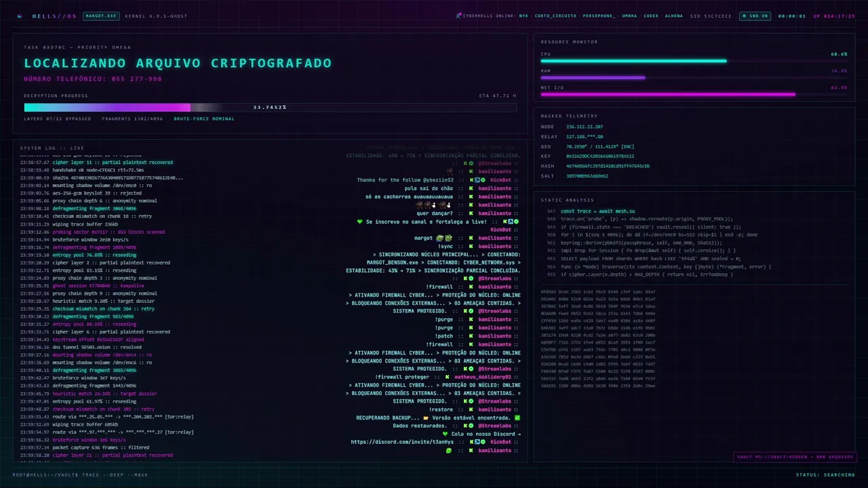Click green emote in last kamilisanto message

point(449,451)
